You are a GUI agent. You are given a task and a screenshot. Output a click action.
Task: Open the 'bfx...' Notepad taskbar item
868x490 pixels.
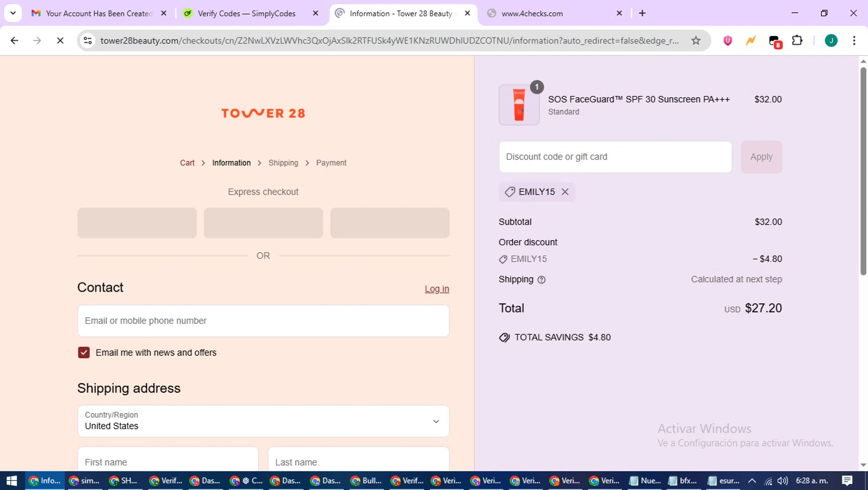tap(683, 481)
